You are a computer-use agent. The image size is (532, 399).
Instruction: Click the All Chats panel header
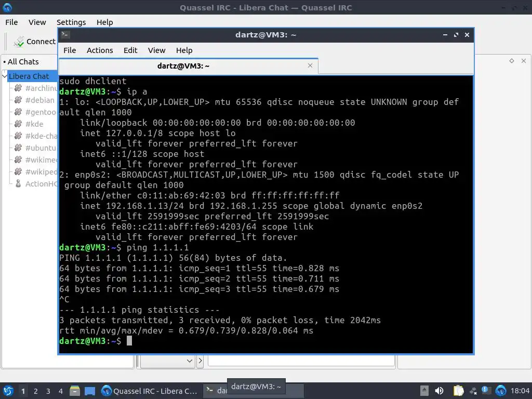tap(23, 62)
